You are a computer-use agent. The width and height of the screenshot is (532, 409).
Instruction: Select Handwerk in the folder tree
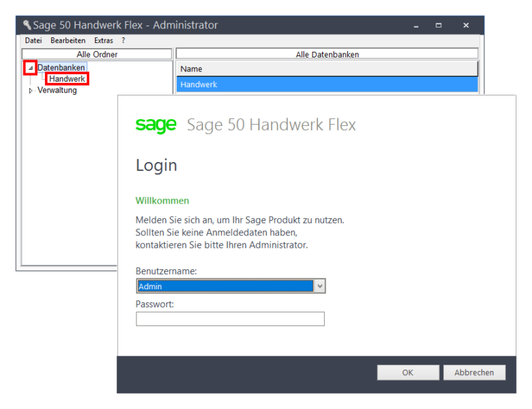(x=67, y=79)
